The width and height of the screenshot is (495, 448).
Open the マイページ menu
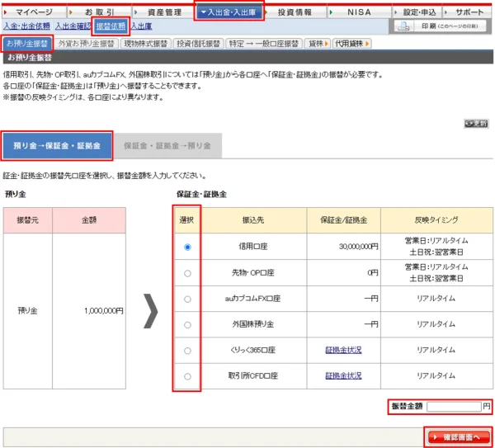(x=34, y=12)
